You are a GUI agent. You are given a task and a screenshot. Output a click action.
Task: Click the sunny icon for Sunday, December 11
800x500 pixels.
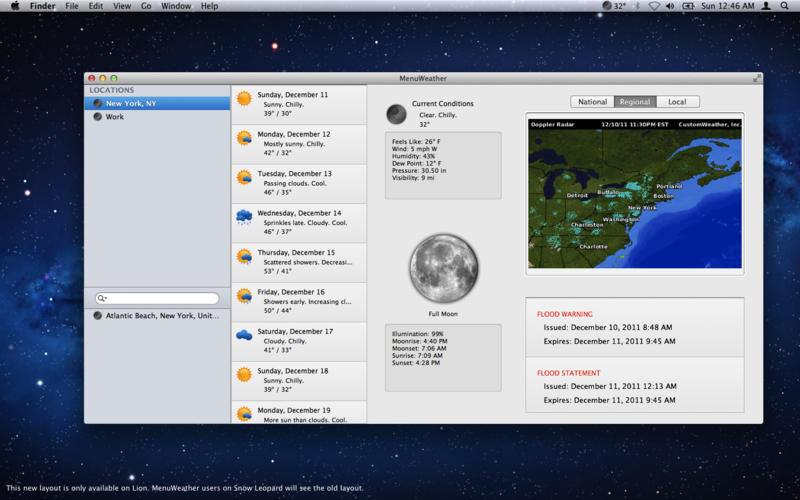tap(244, 98)
